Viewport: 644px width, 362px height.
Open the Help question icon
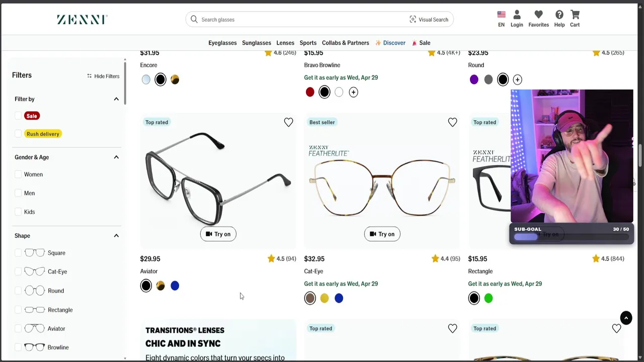[559, 15]
